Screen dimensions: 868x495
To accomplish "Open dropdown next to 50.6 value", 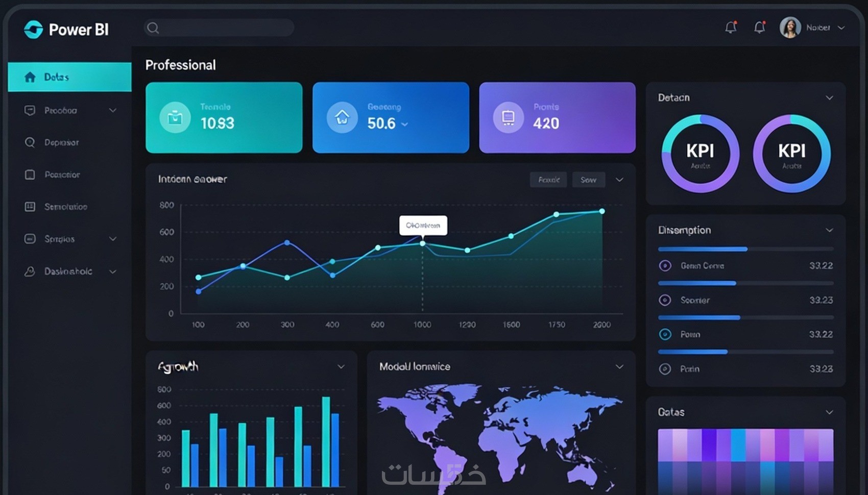I will point(405,124).
